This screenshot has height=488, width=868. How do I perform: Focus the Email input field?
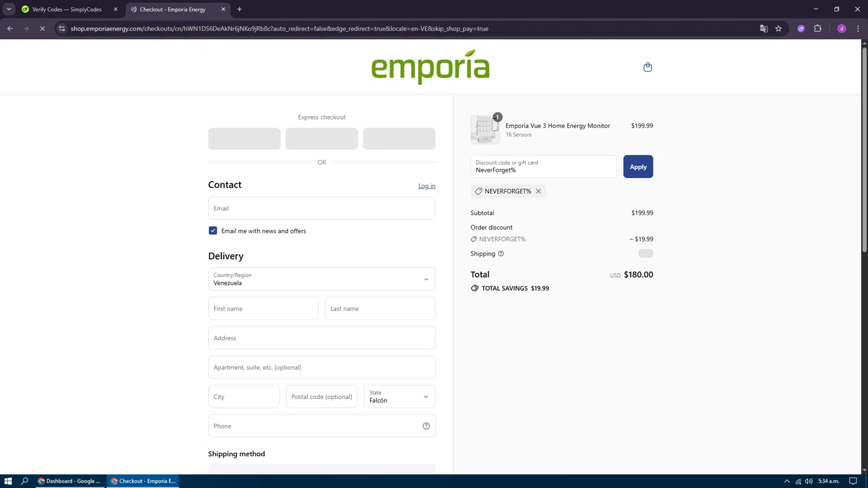[322, 208]
